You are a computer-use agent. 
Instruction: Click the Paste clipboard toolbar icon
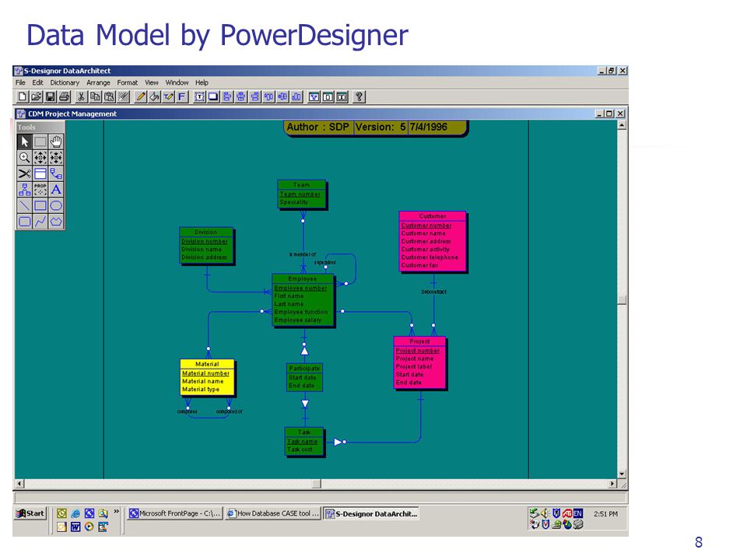pos(109,97)
